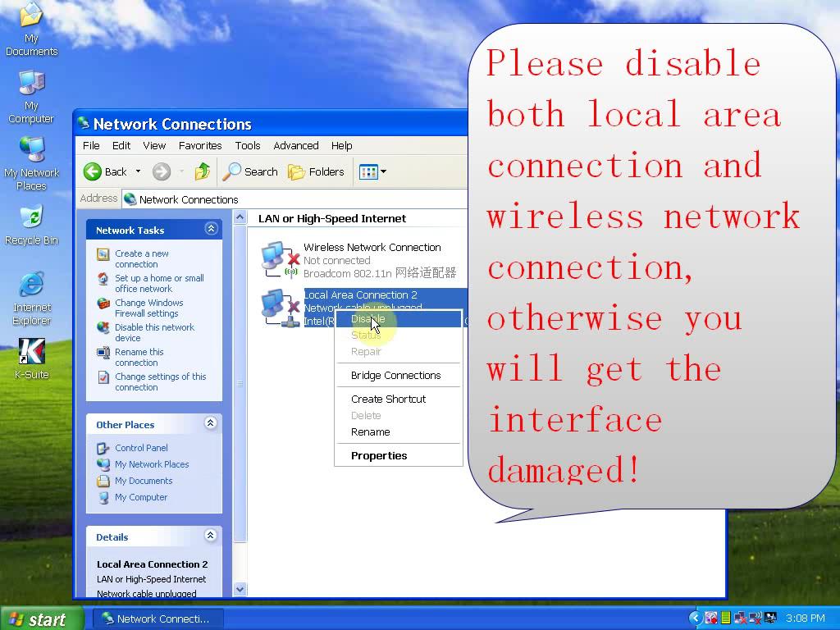Viewport: 840px width, 630px height.
Task: Select Local Area Connection 2 icon
Action: pyautogui.click(x=280, y=308)
